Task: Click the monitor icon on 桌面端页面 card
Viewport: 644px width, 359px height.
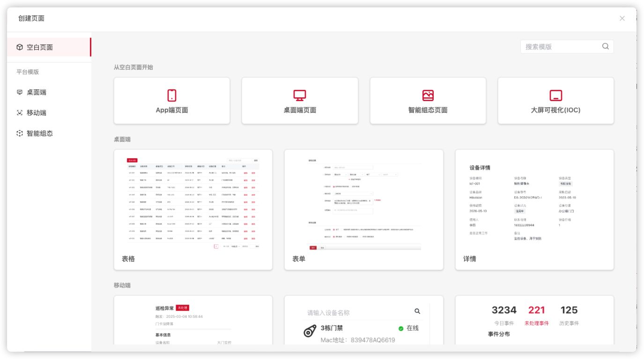Action: (x=299, y=95)
